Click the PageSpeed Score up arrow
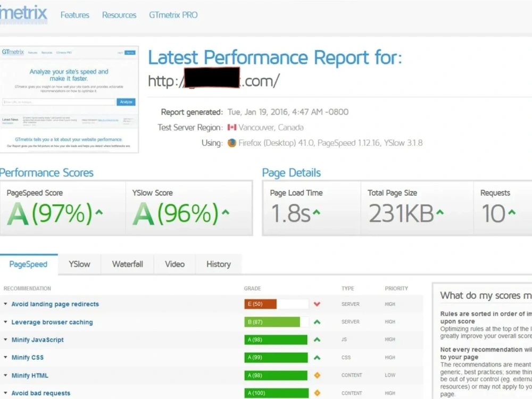The width and height of the screenshot is (532, 399). [x=99, y=212]
